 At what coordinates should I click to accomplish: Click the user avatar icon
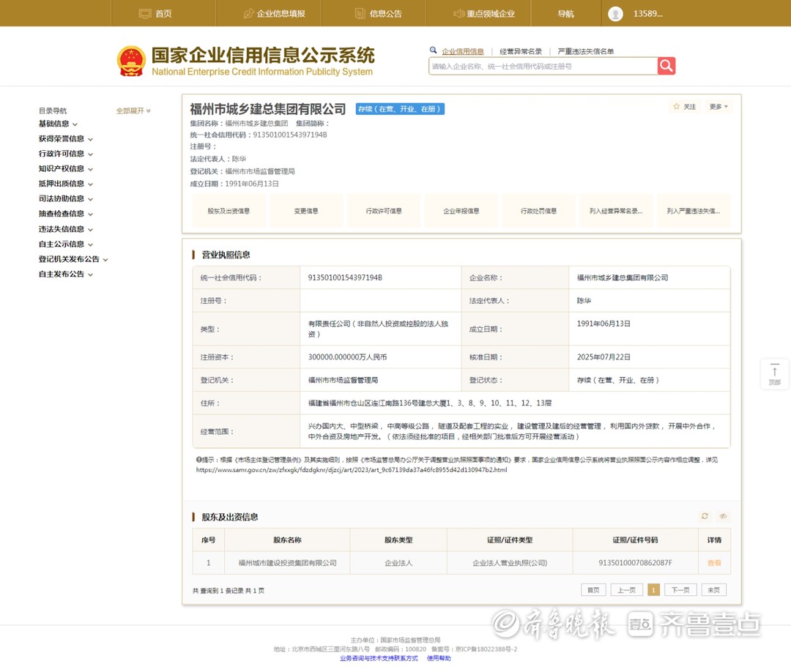point(615,14)
